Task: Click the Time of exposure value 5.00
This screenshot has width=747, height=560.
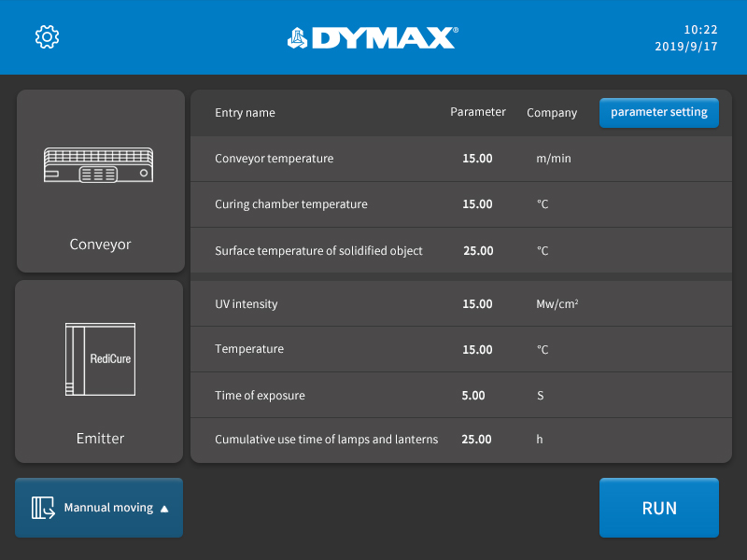Action: point(473,396)
